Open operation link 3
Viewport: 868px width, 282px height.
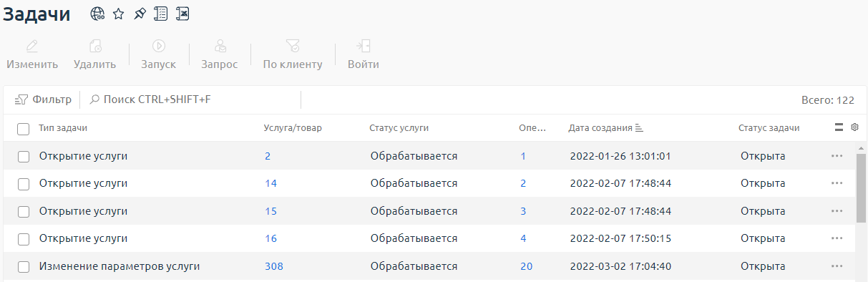click(x=523, y=211)
